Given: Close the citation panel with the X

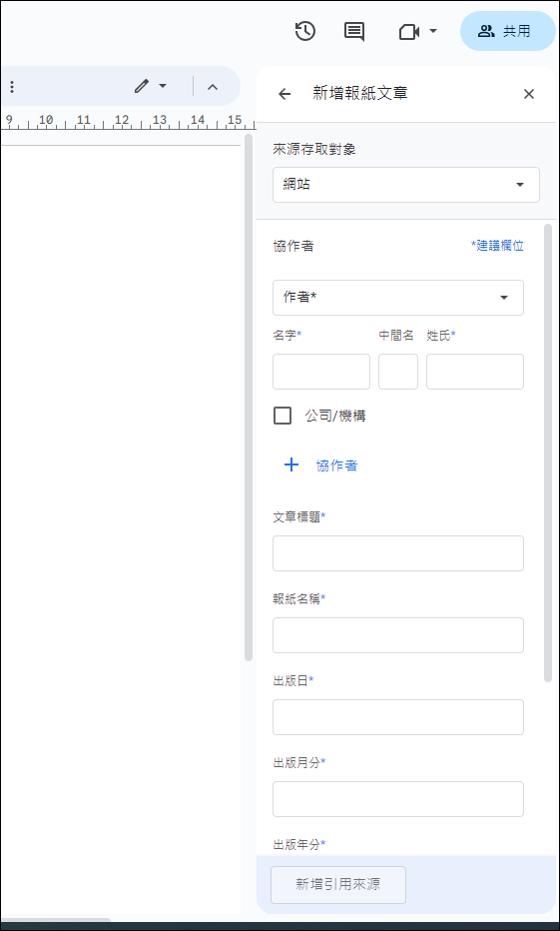Looking at the screenshot, I should 529,94.
